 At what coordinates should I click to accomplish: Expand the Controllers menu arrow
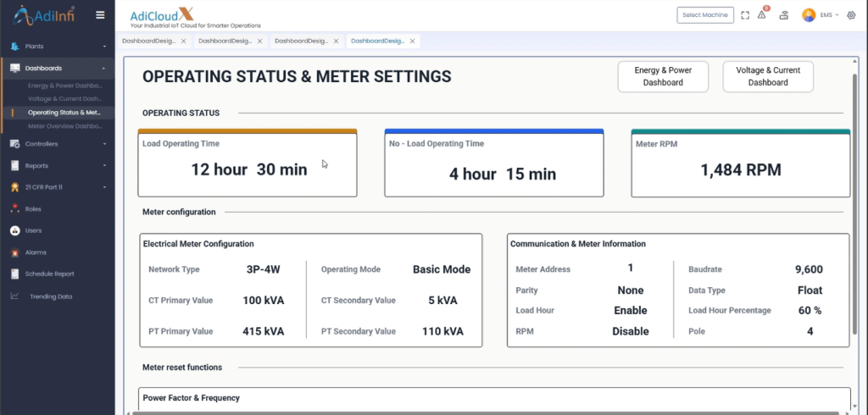click(x=104, y=144)
